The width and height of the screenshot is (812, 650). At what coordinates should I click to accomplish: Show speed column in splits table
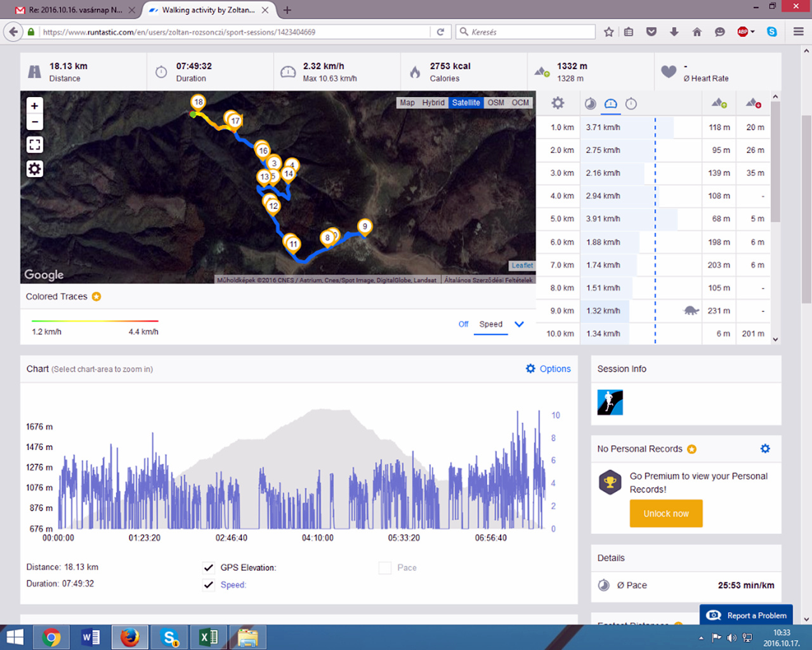coord(610,103)
